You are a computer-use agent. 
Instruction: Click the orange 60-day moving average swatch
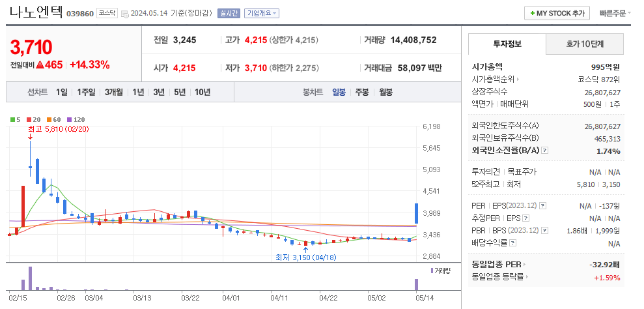(49, 120)
